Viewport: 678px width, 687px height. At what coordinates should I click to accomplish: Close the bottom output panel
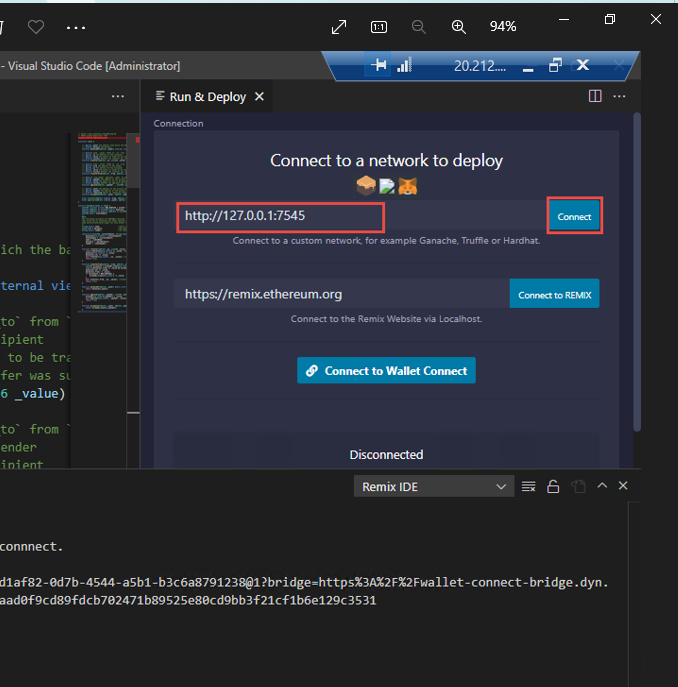pos(623,485)
